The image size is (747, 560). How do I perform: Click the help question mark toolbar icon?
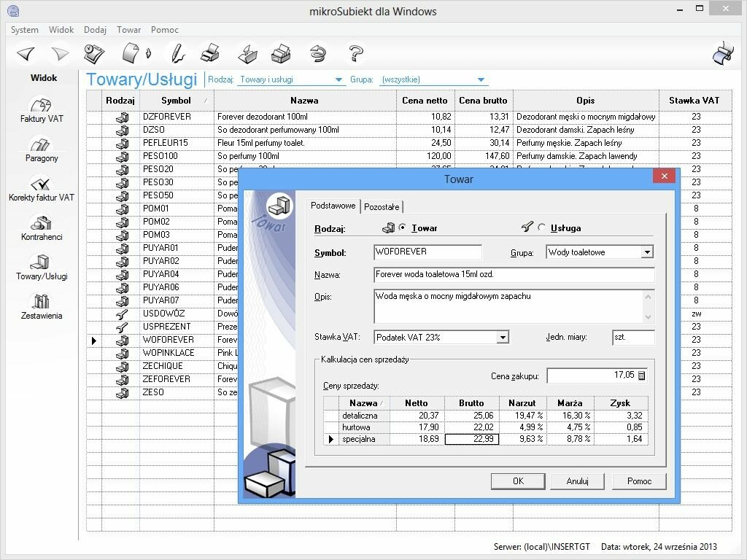355,52
